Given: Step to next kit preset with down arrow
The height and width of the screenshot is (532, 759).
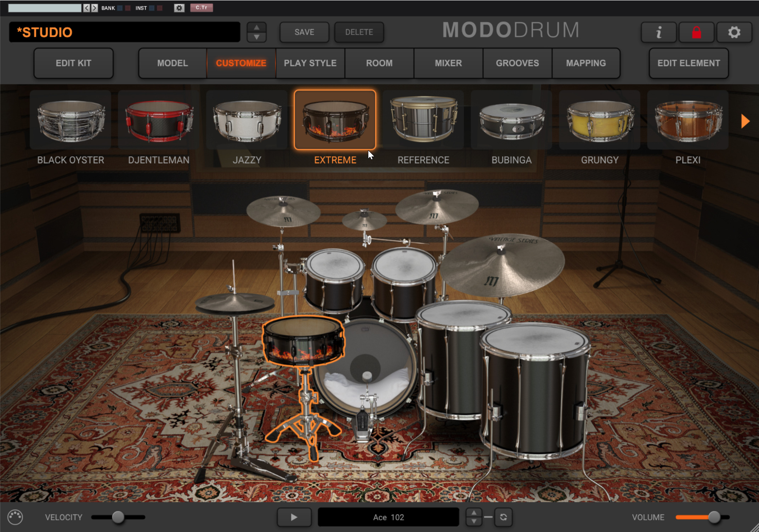Looking at the screenshot, I should click(x=256, y=37).
